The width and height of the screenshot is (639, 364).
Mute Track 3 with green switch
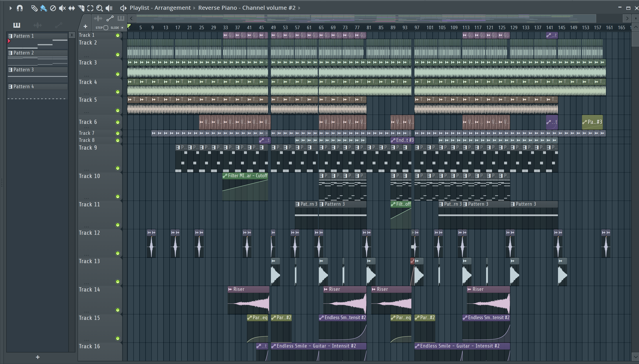click(118, 74)
